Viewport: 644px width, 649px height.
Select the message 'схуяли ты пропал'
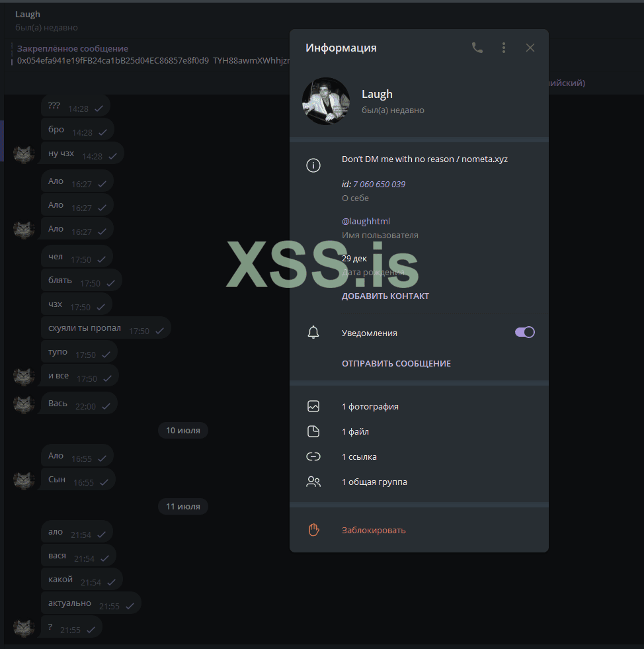[x=106, y=328]
